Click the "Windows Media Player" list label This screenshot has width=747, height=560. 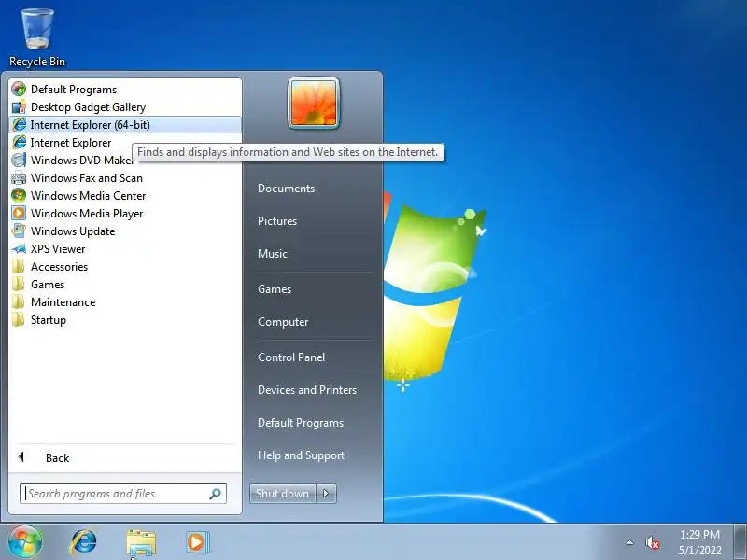pyautogui.click(x=87, y=214)
